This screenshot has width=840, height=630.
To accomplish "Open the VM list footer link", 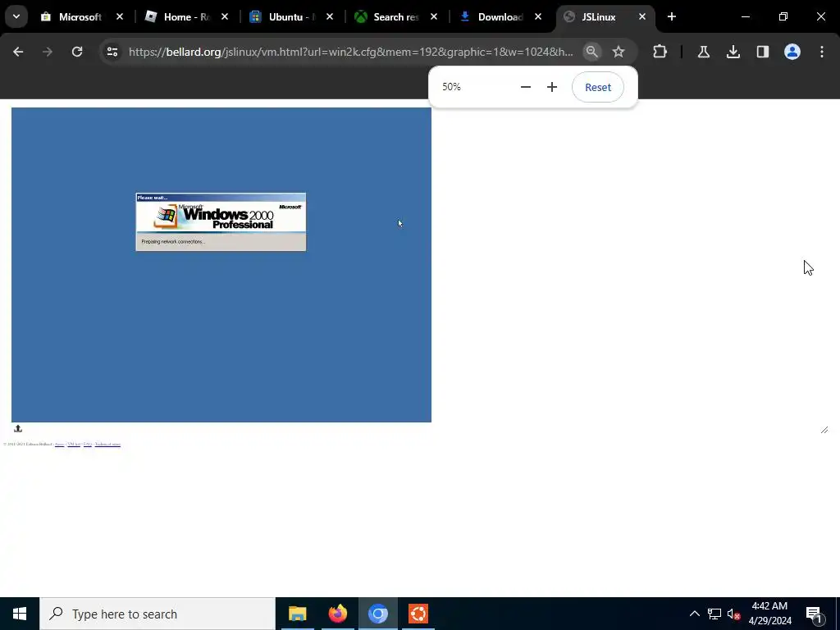I will click(74, 444).
